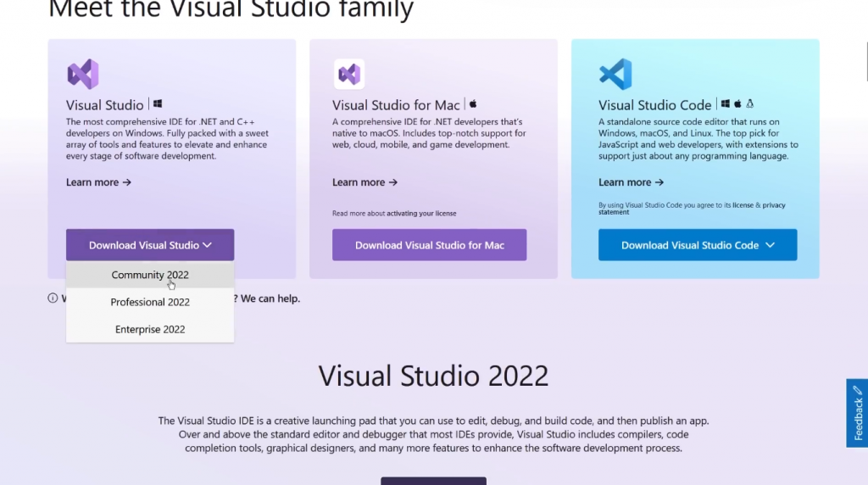Click the pencil icon on Feedback tab
Viewport: 868px width, 485px height.
click(x=858, y=390)
